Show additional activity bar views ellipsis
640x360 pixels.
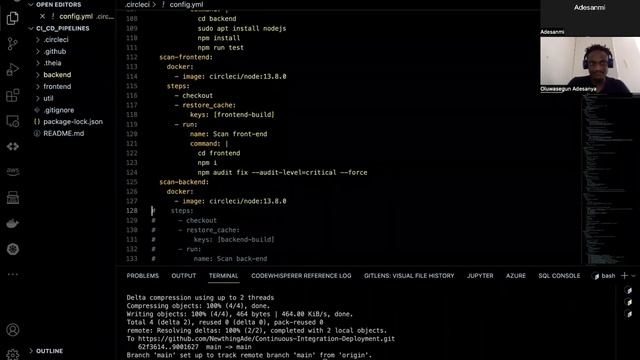pyautogui.click(x=13, y=274)
